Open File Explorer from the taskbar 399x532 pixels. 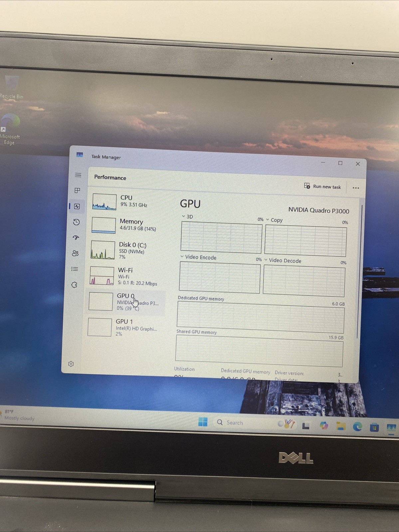341,426
